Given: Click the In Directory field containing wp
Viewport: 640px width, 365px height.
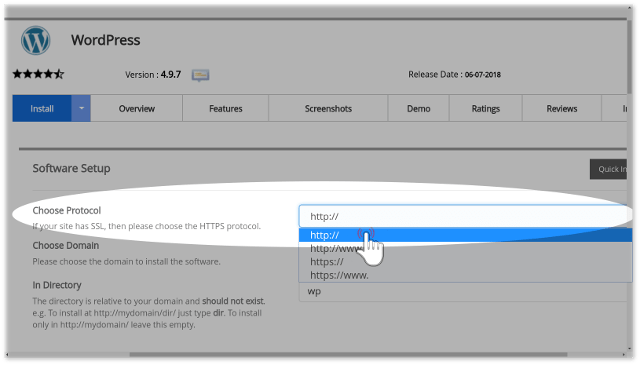Looking at the screenshot, I should pyautogui.click(x=463, y=292).
